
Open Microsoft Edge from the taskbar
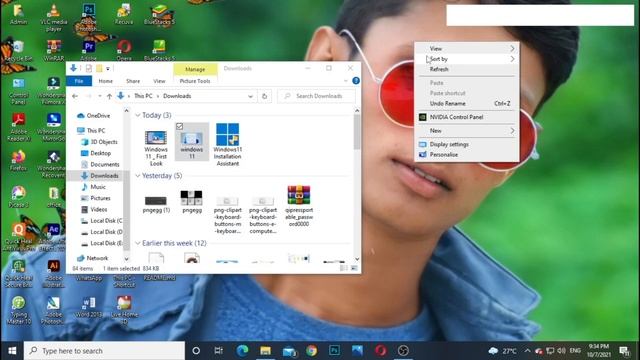(242, 351)
